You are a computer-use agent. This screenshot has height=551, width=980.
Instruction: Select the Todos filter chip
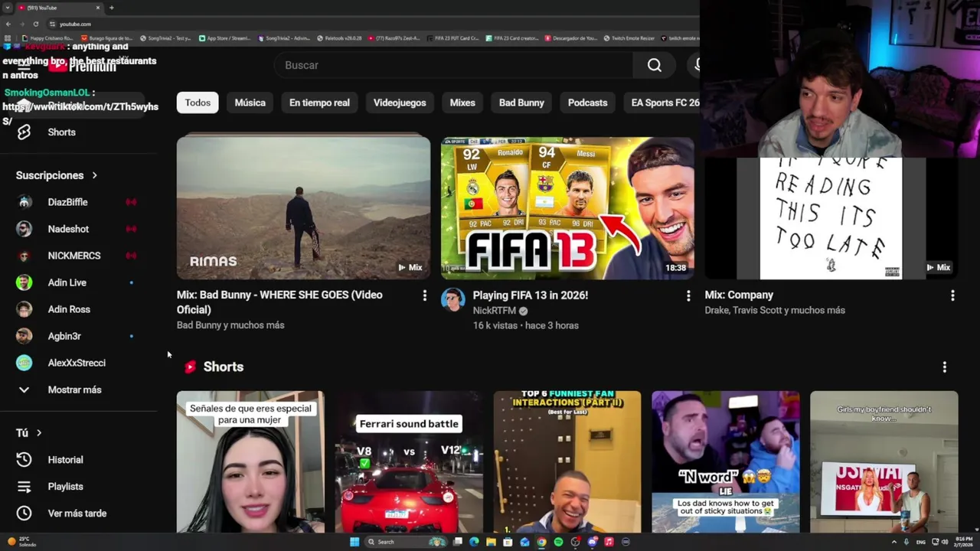(198, 103)
